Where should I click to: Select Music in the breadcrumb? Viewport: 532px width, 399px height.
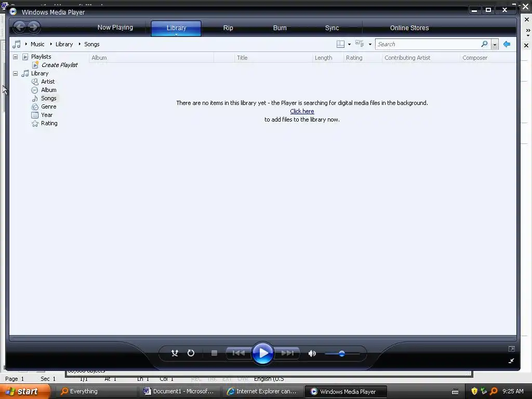pos(37,44)
